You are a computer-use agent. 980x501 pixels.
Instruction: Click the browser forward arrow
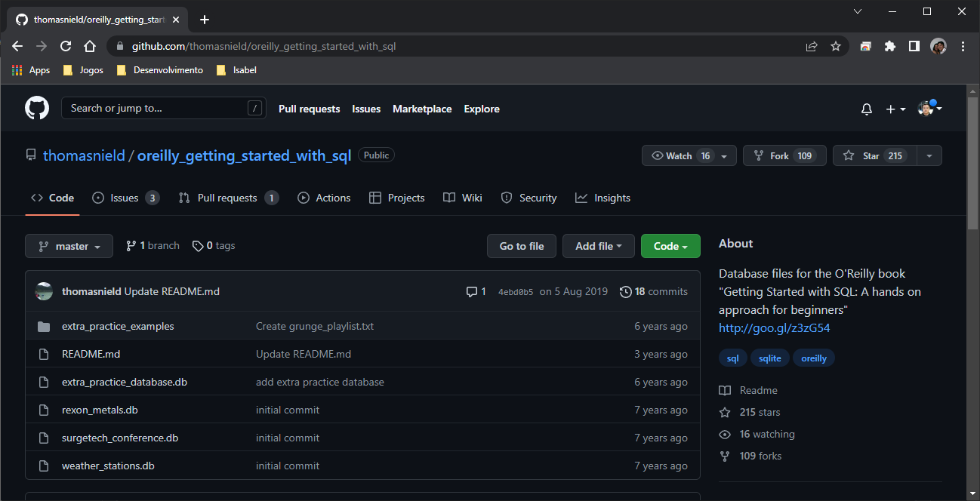(42, 46)
